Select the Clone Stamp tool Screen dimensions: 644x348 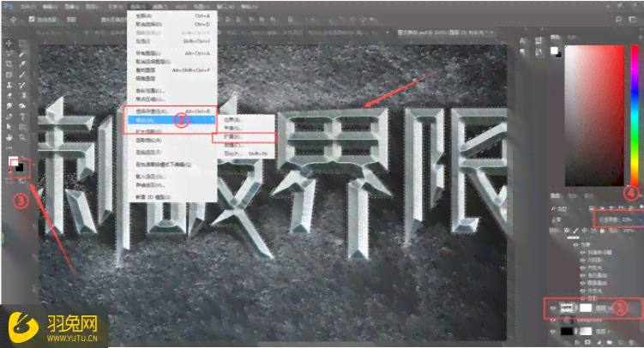pos(9,86)
